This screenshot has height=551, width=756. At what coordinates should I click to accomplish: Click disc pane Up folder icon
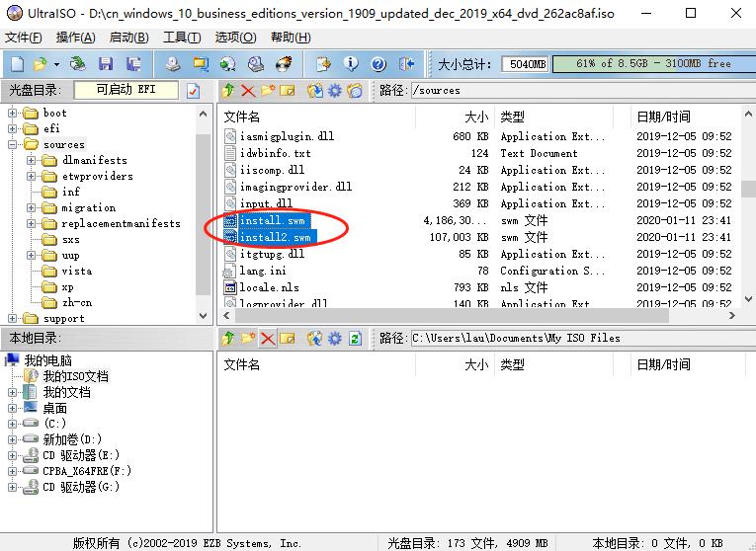click(228, 90)
